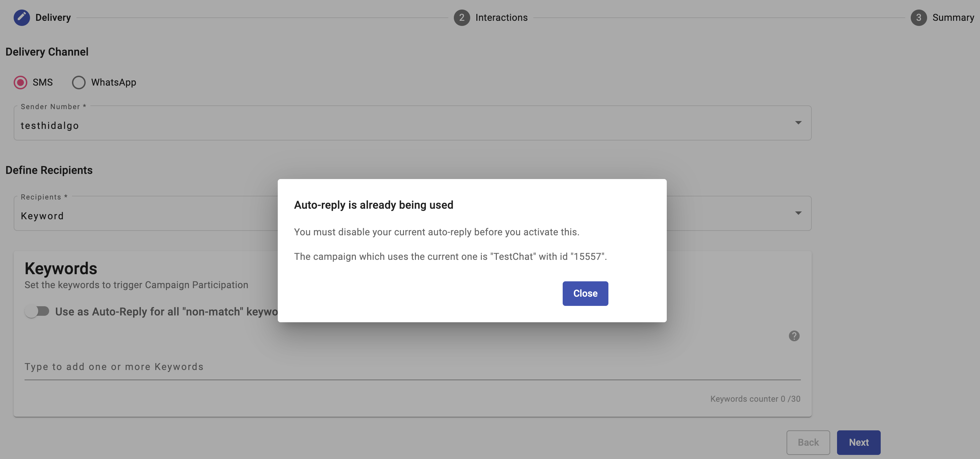Viewport: 980px width, 459px height.
Task: Go to the Interactions step label
Action: pos(501,17)
